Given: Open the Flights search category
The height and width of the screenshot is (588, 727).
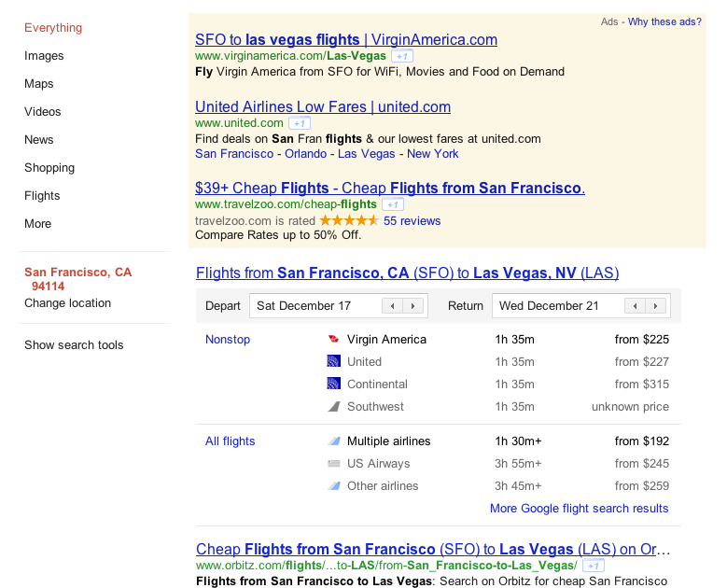Looking at the screenshot, I should click(42, 196).
